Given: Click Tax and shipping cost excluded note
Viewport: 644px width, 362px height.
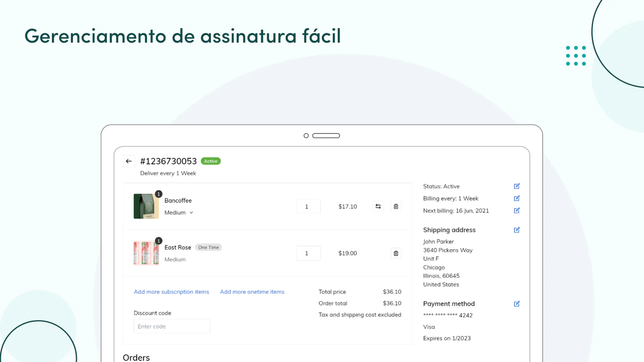Looking at the screenshot, I should click(360, 315).
